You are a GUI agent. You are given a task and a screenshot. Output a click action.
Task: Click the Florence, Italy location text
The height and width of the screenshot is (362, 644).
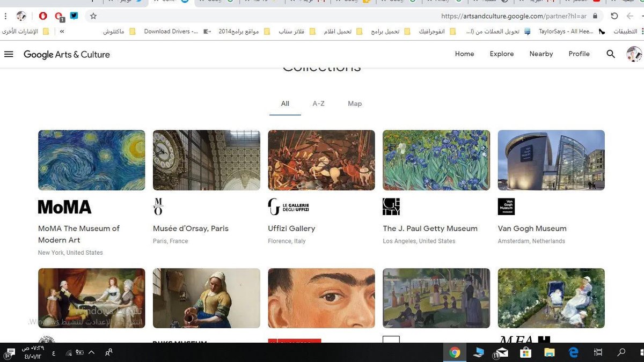tap(287, 241)
